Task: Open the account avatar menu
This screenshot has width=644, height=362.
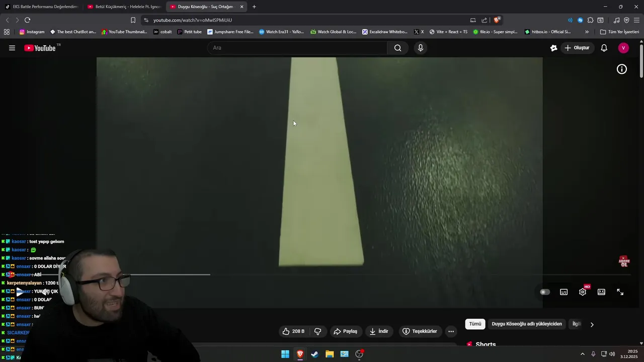Action: 623,48
